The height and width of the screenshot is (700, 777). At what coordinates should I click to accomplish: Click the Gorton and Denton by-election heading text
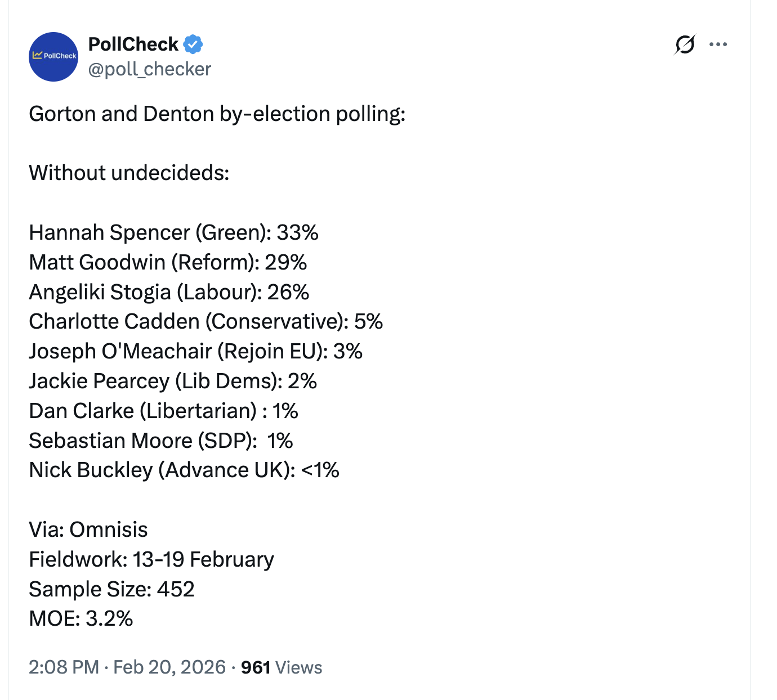click(217, 114)
